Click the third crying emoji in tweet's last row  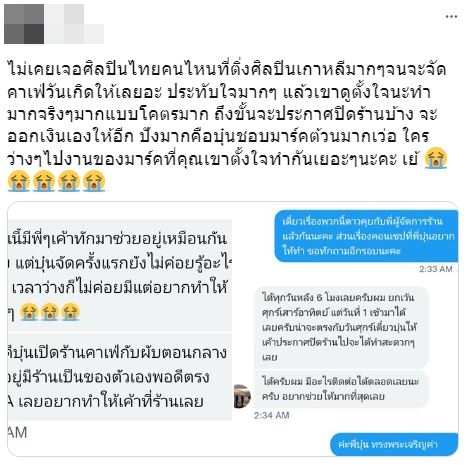(69, 181)
